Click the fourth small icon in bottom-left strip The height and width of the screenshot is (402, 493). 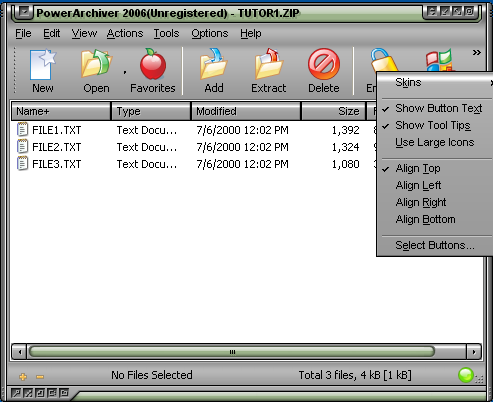click(52, 393)
